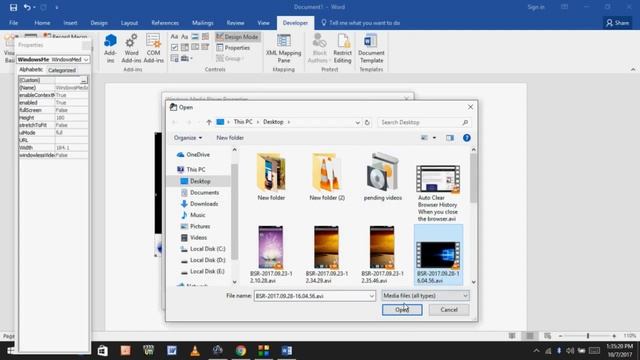Image resolution: width=640 pixels, height=360 pixels.
Task: Expand the address bar history dropdown
Action: (x=358, y=122)
